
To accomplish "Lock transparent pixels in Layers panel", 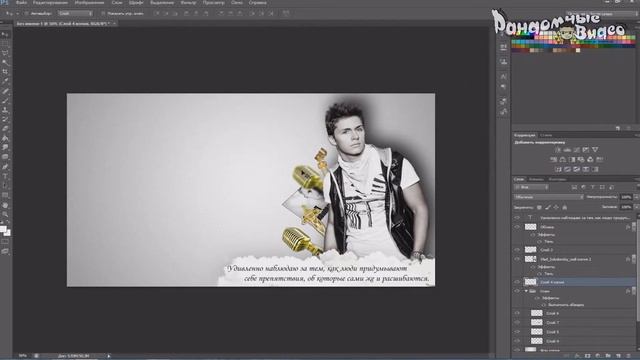I will pos(539,207).
